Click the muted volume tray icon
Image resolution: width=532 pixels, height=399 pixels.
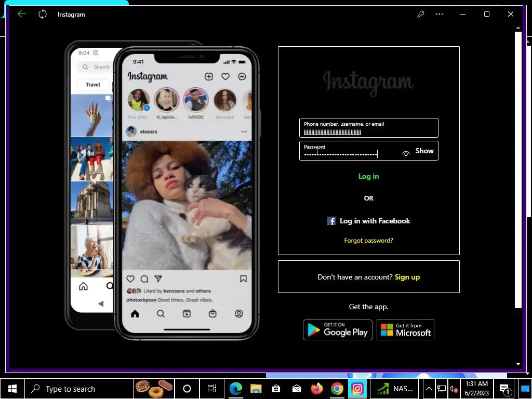pyautogui.click(x=454, y=389)
